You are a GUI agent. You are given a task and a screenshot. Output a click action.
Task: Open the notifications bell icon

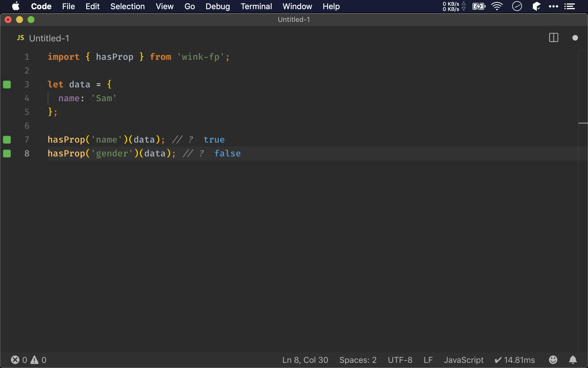(573, 360)
